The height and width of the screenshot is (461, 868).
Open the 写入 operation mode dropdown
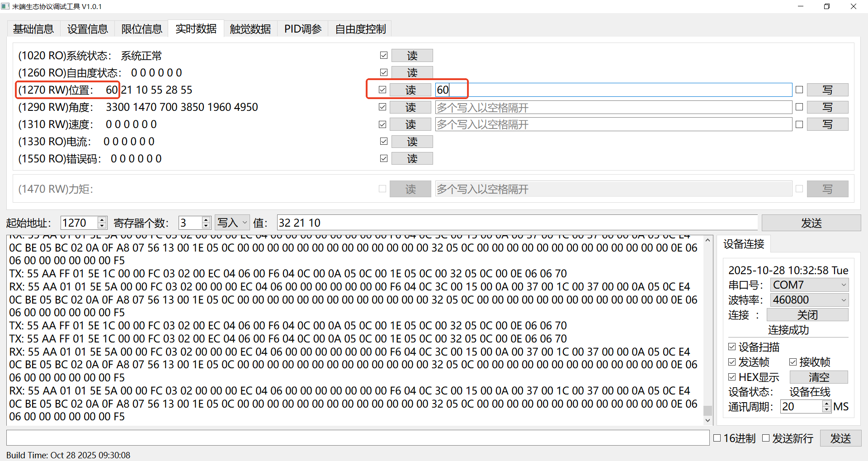pos(232,223)
